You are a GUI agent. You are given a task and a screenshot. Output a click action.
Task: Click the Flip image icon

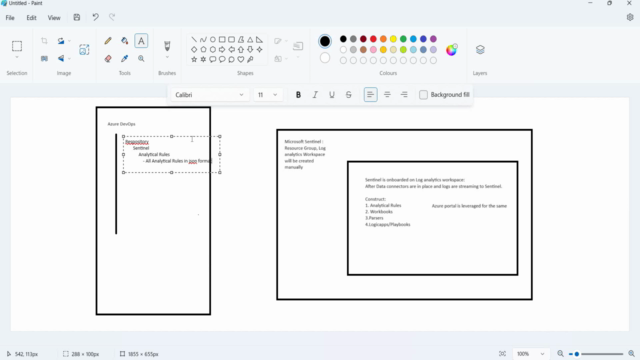tap(61, 58)
